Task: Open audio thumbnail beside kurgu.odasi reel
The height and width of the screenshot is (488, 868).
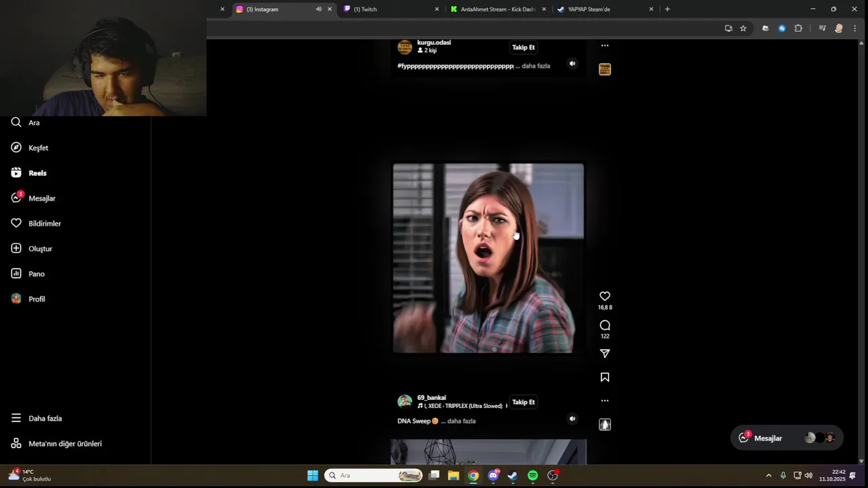Action: click(605, 69)
